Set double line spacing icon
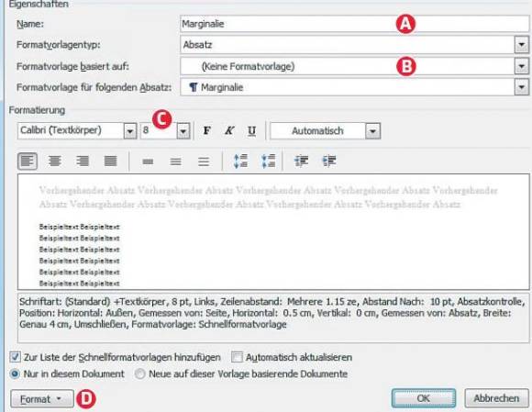Image resolution: width=532 pixels, height=412 pixels. coord(204,161)
